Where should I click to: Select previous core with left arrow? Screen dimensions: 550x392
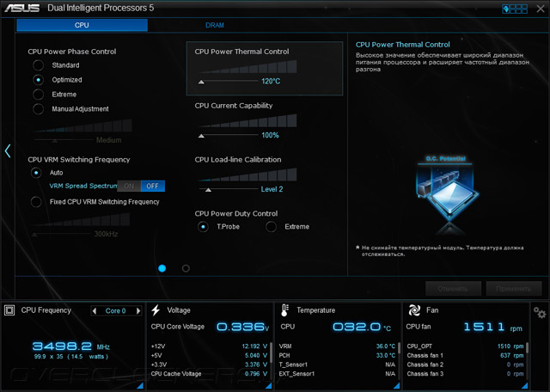point(94,310)
